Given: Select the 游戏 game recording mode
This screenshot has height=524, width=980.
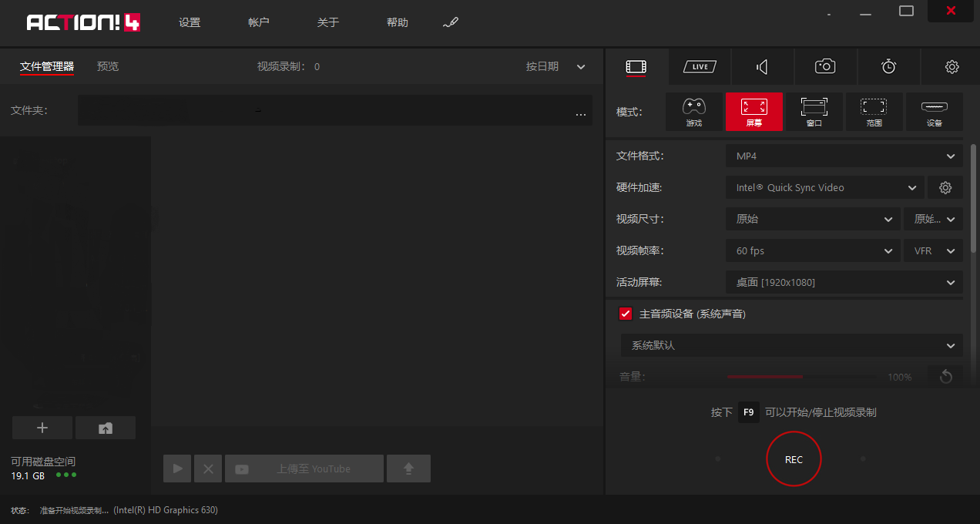Looking at the screenshot, I should [x=694, y=112].
